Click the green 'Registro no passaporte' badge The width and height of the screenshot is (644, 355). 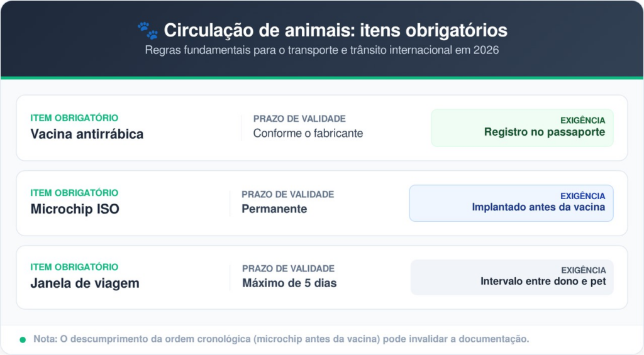pyautogui.click(x=522, y=128)
